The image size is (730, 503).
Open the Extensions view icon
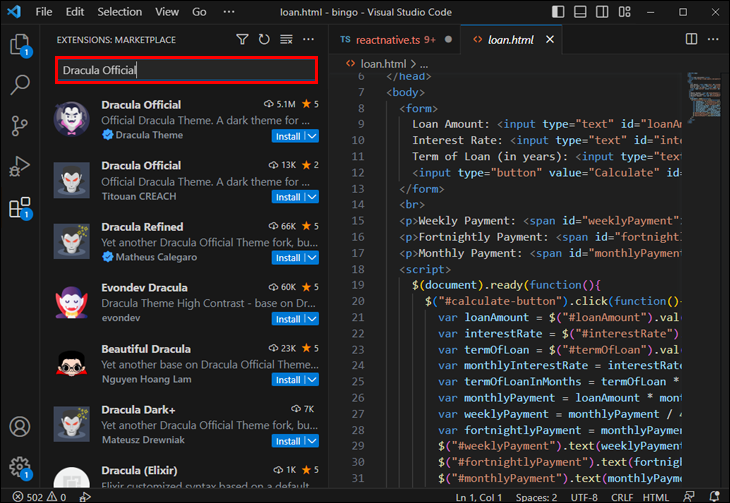pos(20,207)
